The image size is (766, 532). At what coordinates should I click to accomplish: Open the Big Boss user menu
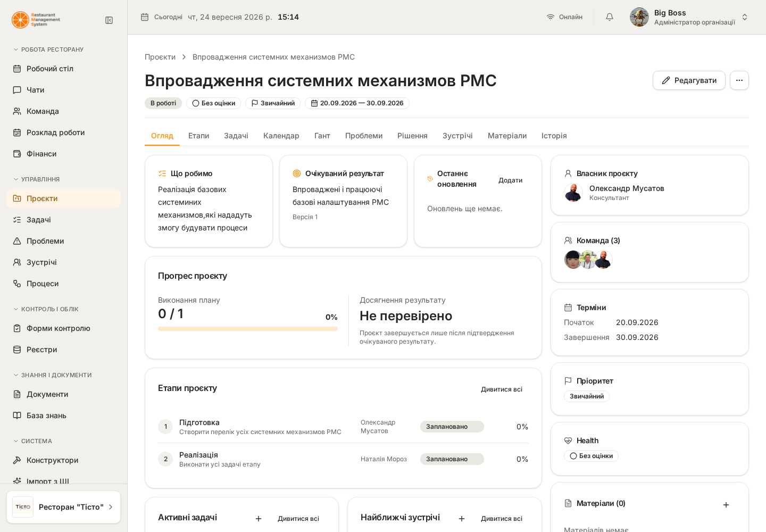click(689, 17)
